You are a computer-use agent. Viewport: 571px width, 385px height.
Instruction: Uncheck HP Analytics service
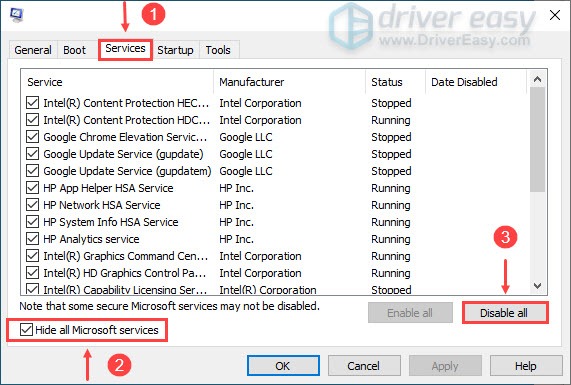[32, 239]
